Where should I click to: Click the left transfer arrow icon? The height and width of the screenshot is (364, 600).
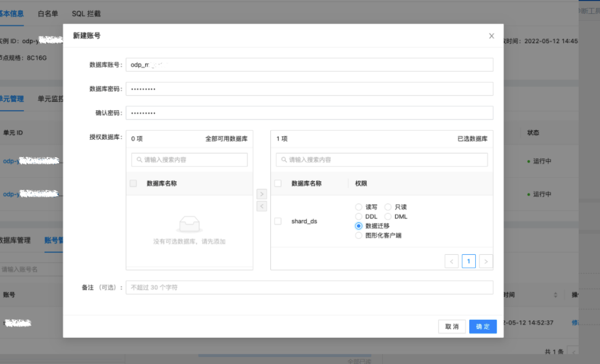point(261,205)
